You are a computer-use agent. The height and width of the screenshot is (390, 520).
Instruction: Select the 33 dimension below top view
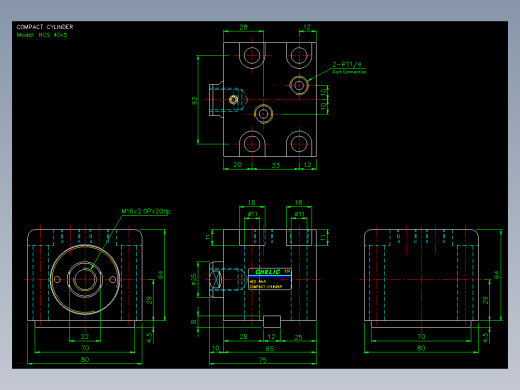click(x=276, y=165)
